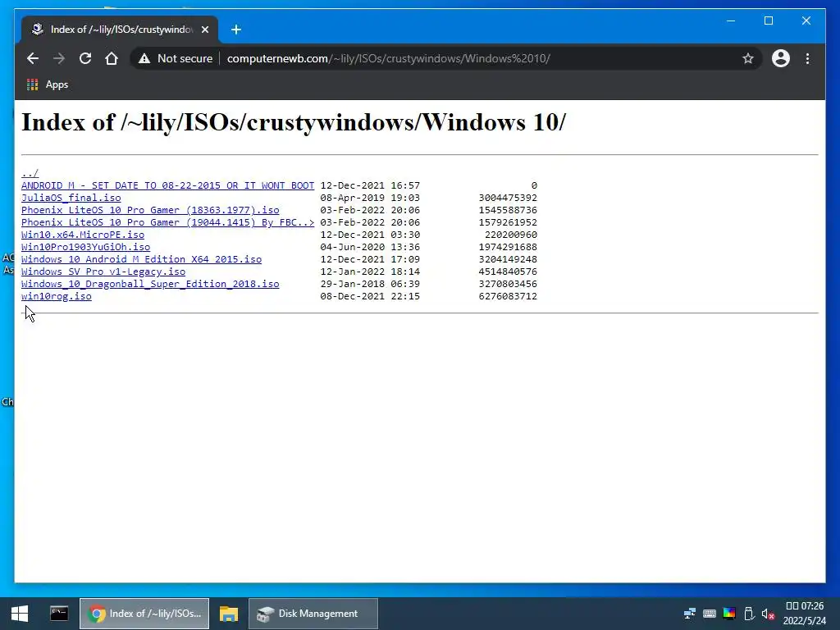The image size is (840, 630).
Task: Select the Index of /~lily/ISOs tab
Action: click(x=120, y=30)
